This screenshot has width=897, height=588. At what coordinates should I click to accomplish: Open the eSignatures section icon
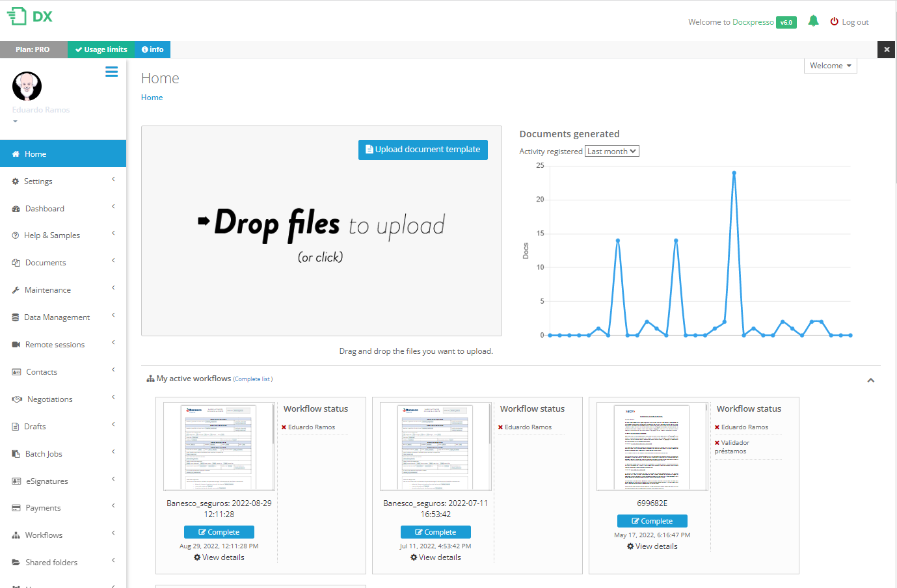coord(16,480)
